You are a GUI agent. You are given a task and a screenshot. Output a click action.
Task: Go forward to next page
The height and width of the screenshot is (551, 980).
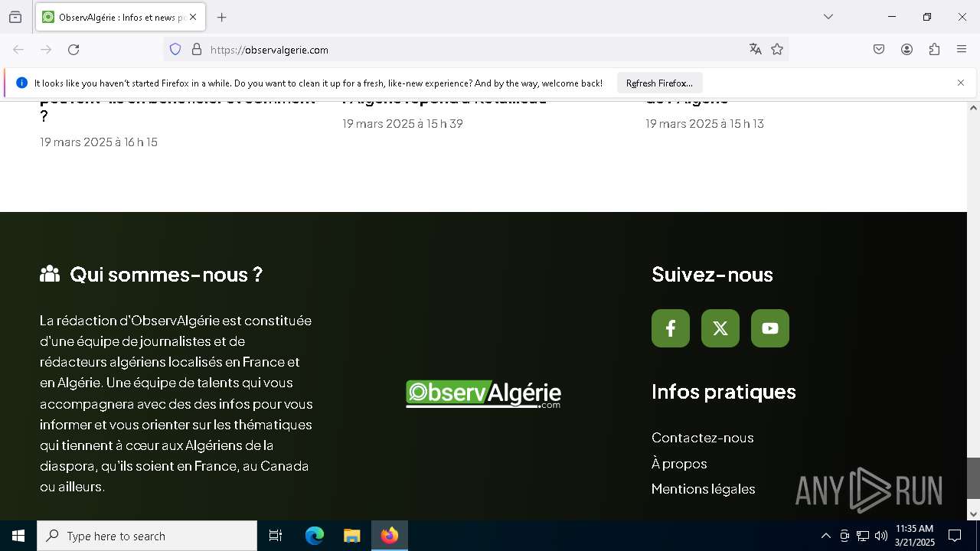[x=46, y=50]
